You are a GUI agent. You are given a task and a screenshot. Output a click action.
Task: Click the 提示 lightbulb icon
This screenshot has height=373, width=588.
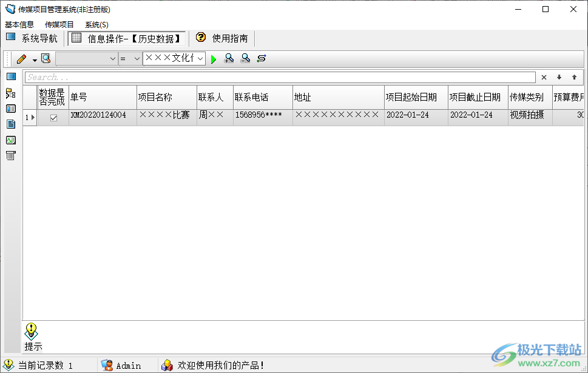[32, 331]
